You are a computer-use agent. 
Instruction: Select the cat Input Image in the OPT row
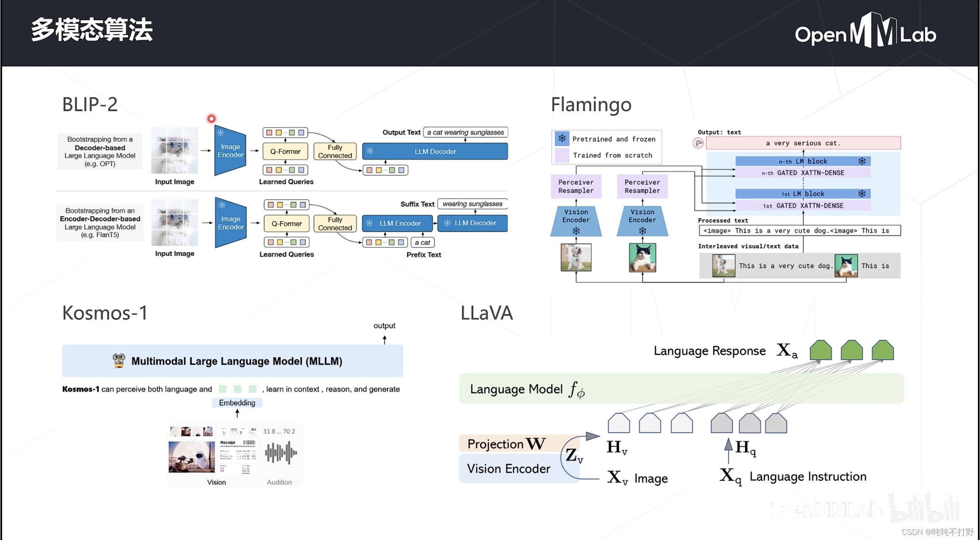point(174,150)
